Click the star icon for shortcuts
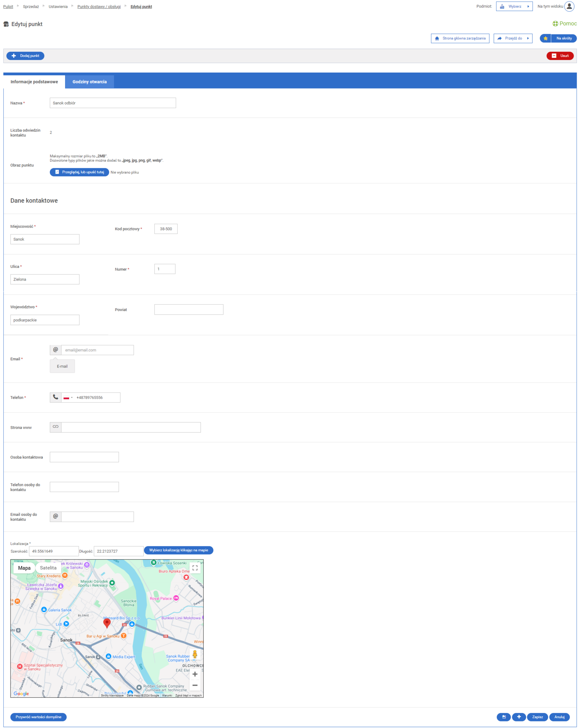The height and width of the screenshot is (728, 579). pyautogui.click(x=545, y=39)
